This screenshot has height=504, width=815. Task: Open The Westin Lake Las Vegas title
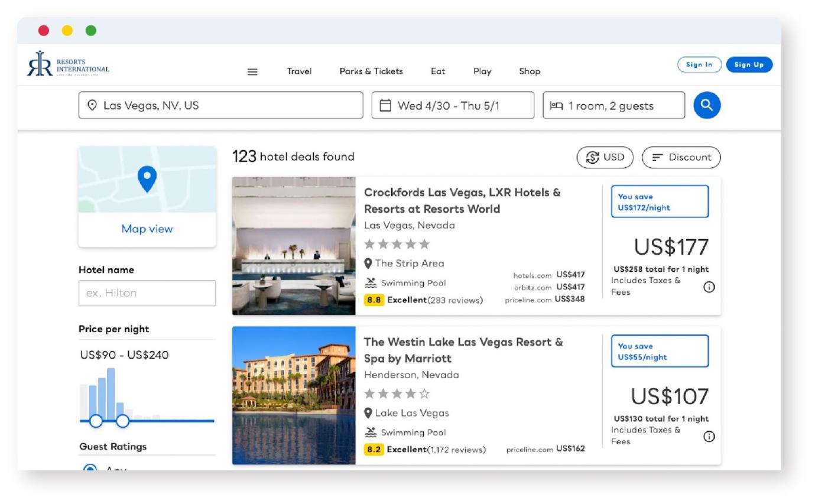coord(463,350)
